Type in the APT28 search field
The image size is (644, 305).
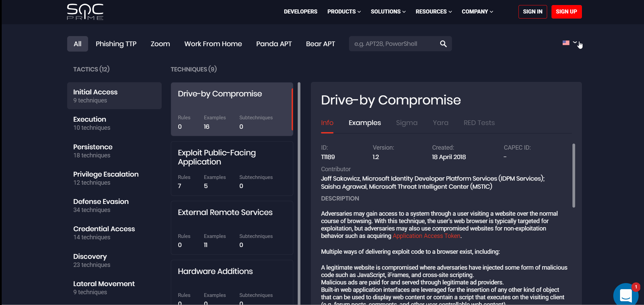click(393, 44)
